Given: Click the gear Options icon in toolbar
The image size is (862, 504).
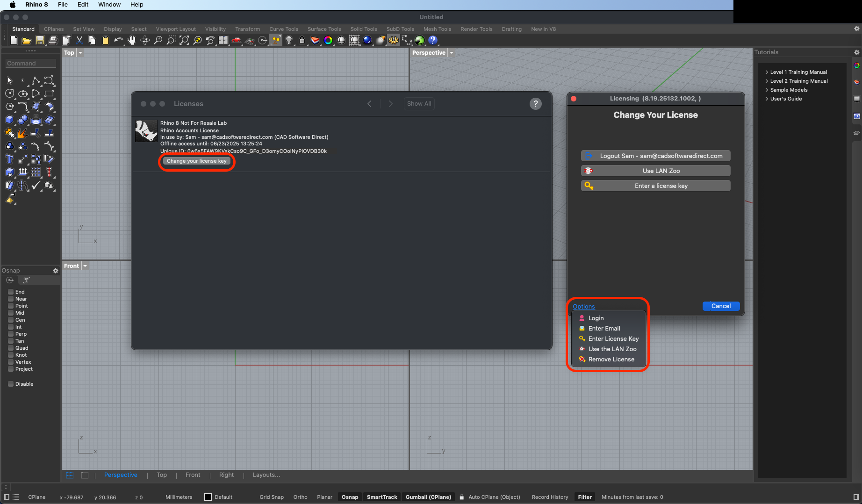Looking at the screenshot, I should pyautogui.click(x=394, y=41).
